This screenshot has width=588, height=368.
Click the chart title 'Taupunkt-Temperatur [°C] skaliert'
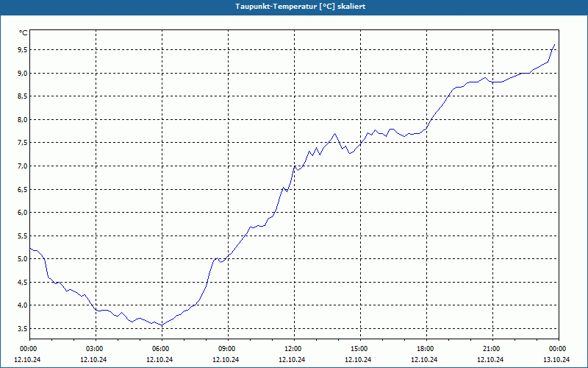pos(301,7)
